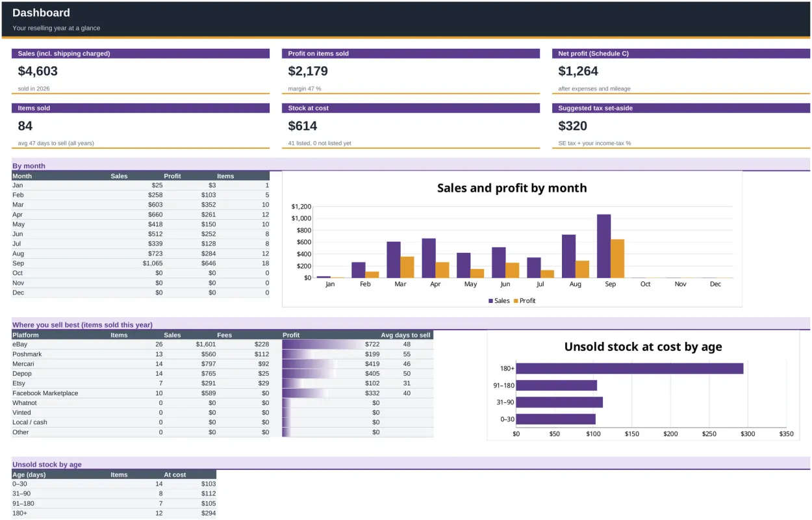Select the Sep month row label
Screen dimensions: 812x520
tap(18, 263)
